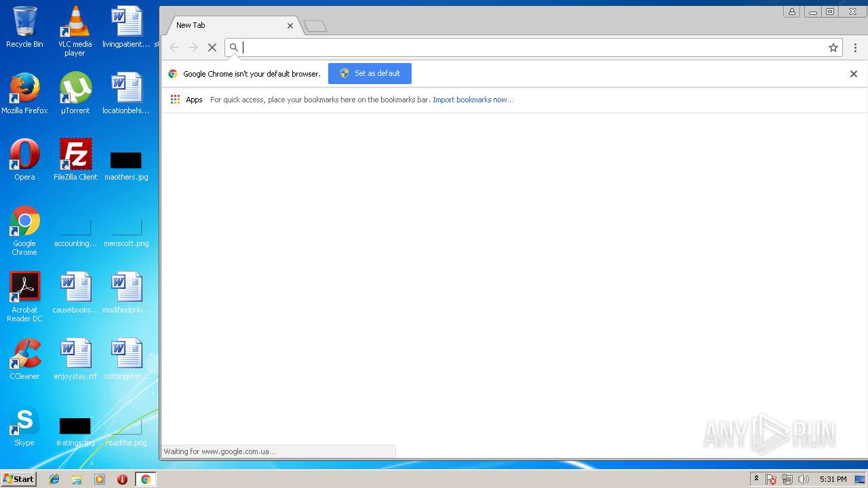Open Chrome's three-dot menu

click(x=855, y=47)
